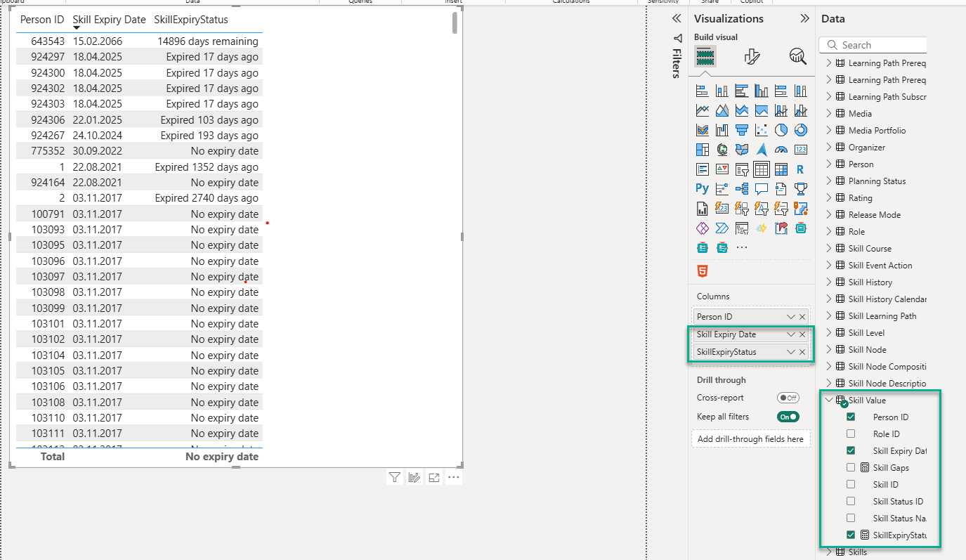Select the Donut chart visualization icon
The width and height of the screenshot is (966, 560).
click(x=801, y=130)
